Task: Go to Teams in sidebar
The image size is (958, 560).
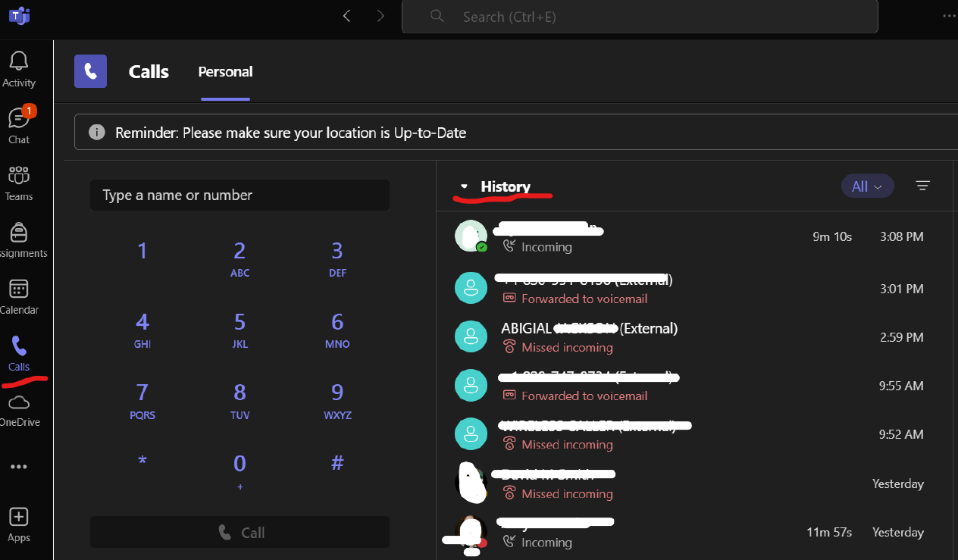Action: click(x=19, y=183)
